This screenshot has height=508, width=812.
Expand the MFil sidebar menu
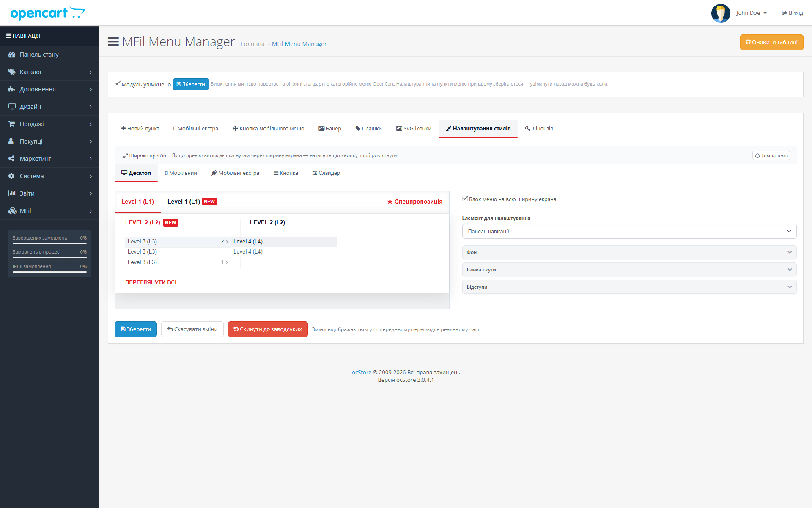click(x=49, y=211)
